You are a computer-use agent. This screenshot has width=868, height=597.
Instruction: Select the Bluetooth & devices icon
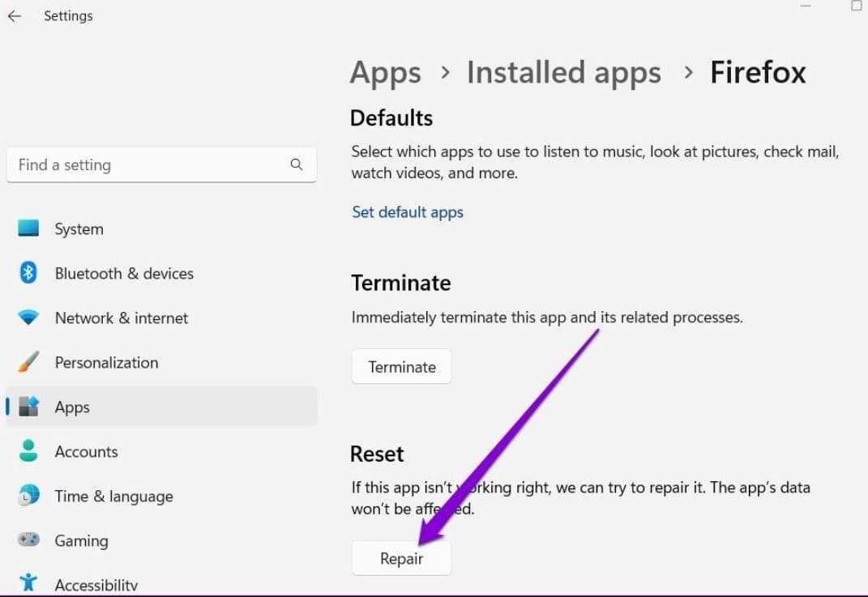click(29, 273)
